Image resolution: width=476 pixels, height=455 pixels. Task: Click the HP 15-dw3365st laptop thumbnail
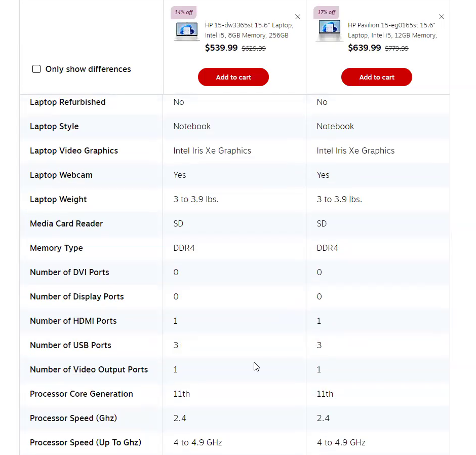[x=186, y=31]
